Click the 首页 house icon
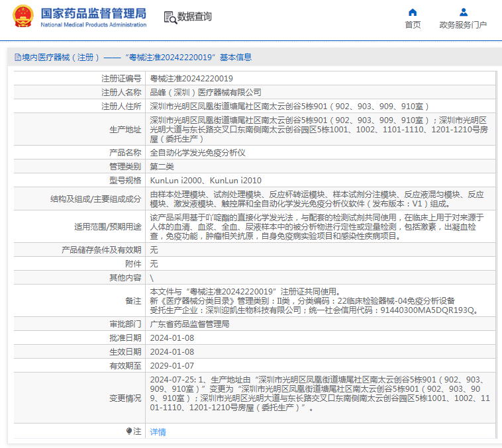This screenshot has height=448, width=502. (x=413, y=12)
